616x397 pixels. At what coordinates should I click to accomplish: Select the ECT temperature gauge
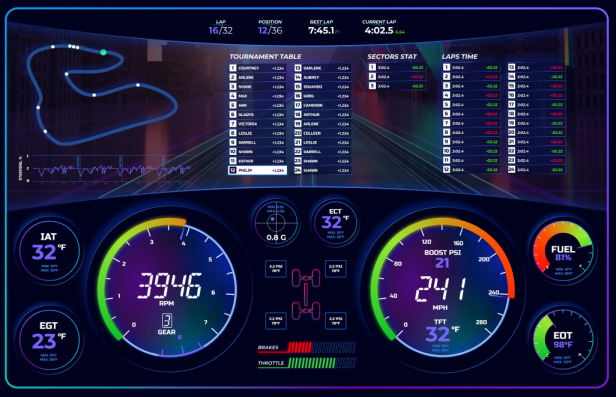(x=335, y=223)
